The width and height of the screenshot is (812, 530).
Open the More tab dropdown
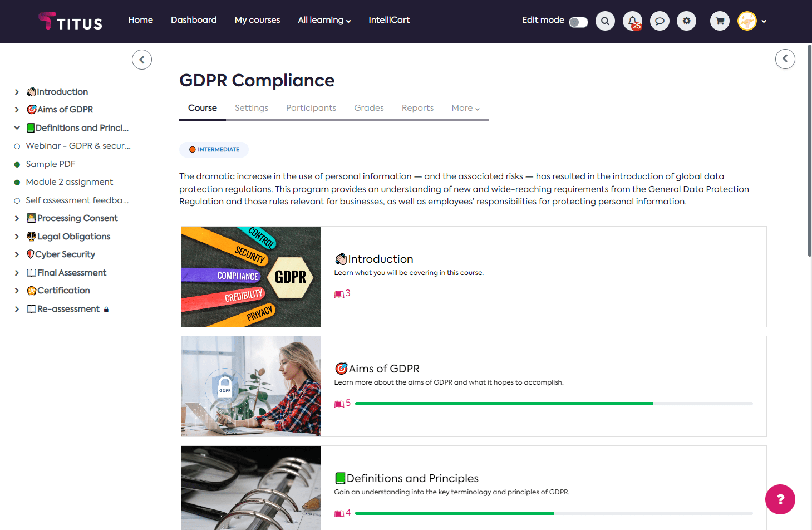pos(465,108)
